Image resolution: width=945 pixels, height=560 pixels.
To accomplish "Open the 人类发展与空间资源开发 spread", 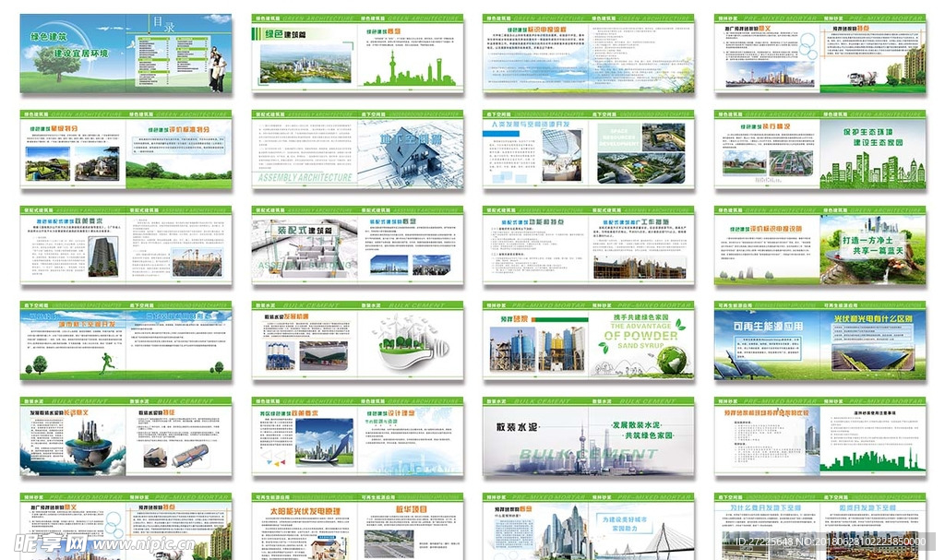I will 588,150.
